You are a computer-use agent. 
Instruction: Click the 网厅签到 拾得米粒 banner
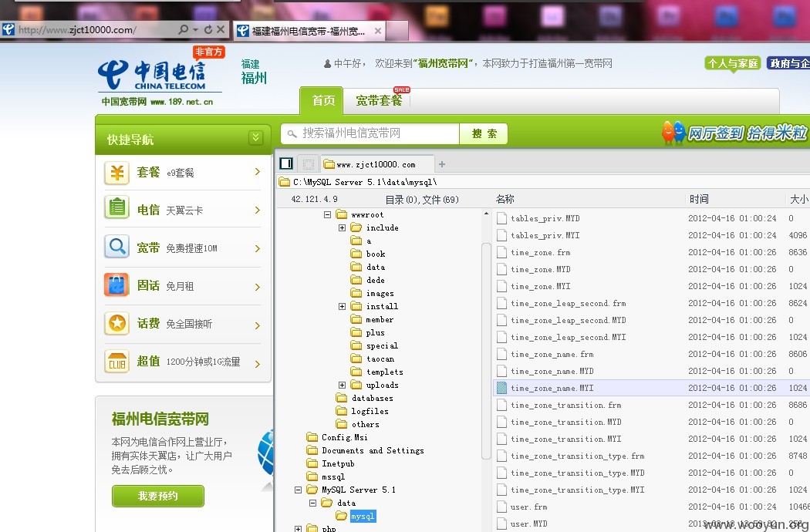[734, 133]
